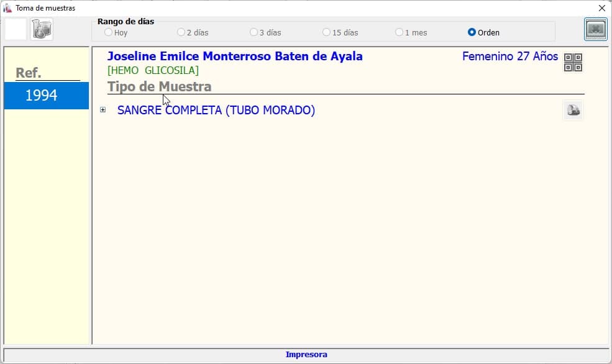The height and width of the screenshot is (364, 612).
Task: Open the QR code for this patient
Action: 573,63
